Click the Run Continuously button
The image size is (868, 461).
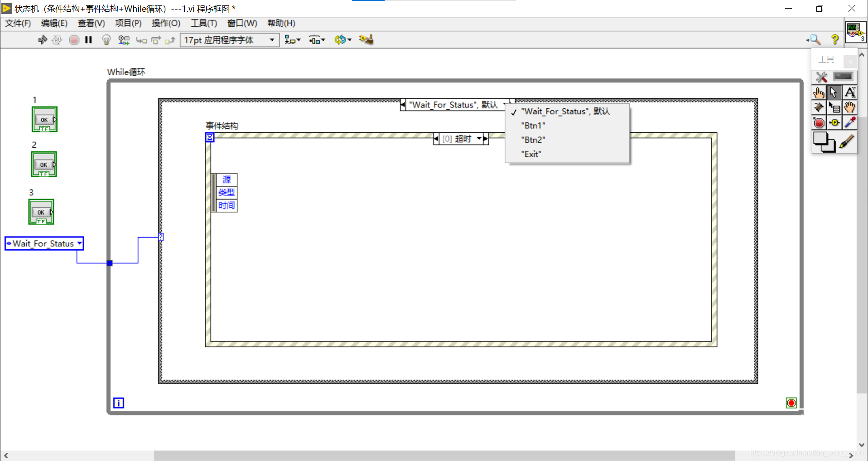(x=57, y=40)
